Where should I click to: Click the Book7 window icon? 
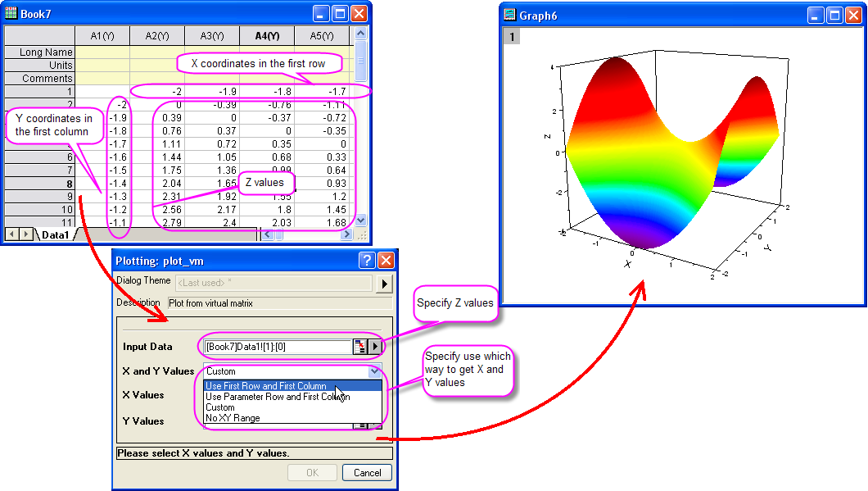click(x=11, y=13)
